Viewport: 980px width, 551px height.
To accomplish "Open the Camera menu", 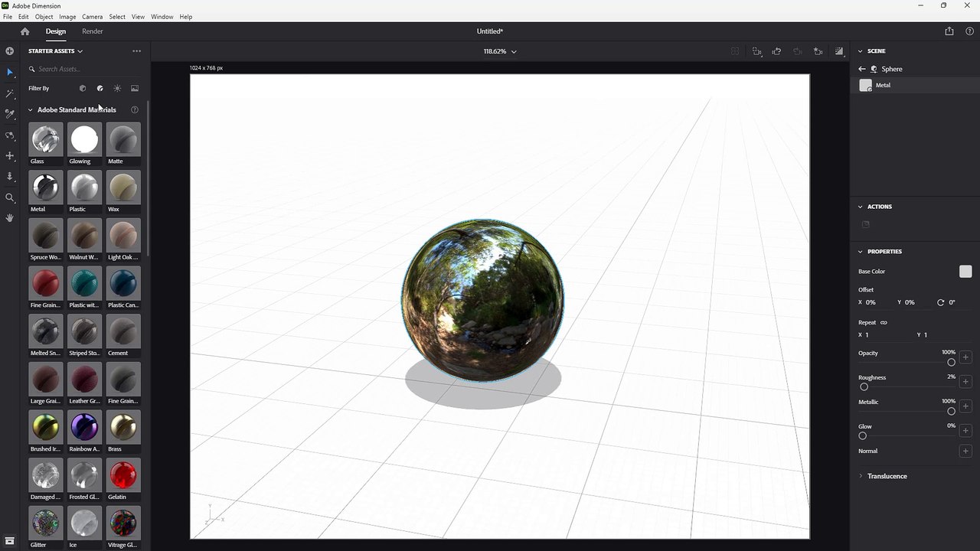I will 92,17.
